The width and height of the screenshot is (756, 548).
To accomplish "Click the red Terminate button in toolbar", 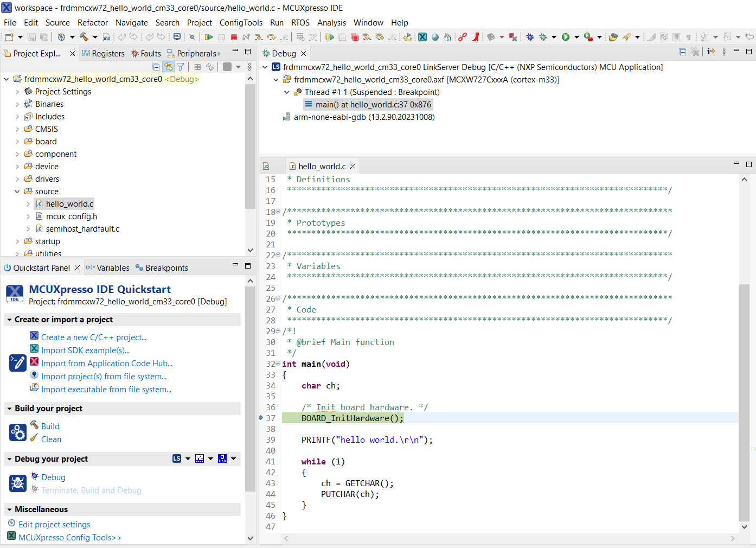I will click(x=234, y=37).
